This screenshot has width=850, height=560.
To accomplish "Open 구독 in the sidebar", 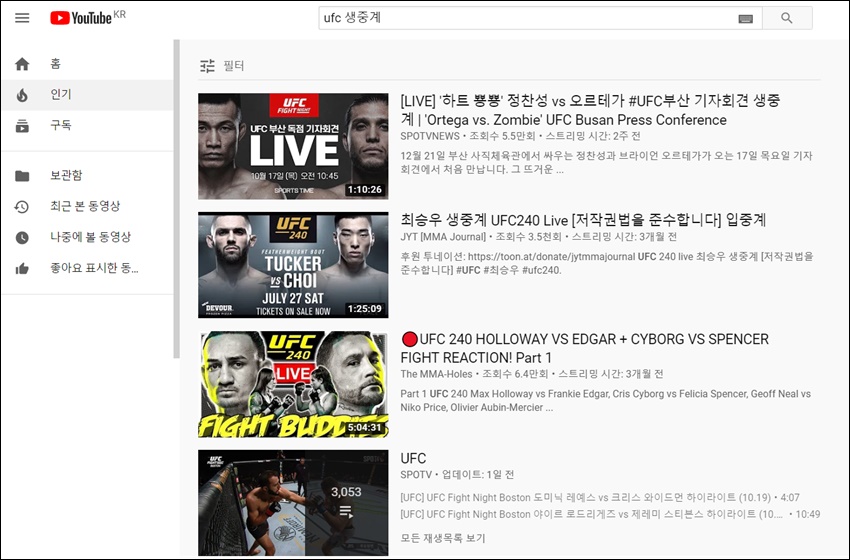I will pyautogui.click(x=87, y=126).
